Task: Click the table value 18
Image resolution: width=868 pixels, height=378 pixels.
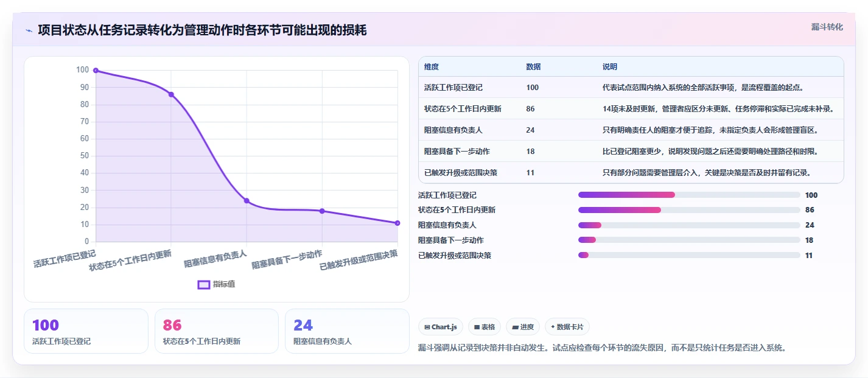Action: (530, 152)
